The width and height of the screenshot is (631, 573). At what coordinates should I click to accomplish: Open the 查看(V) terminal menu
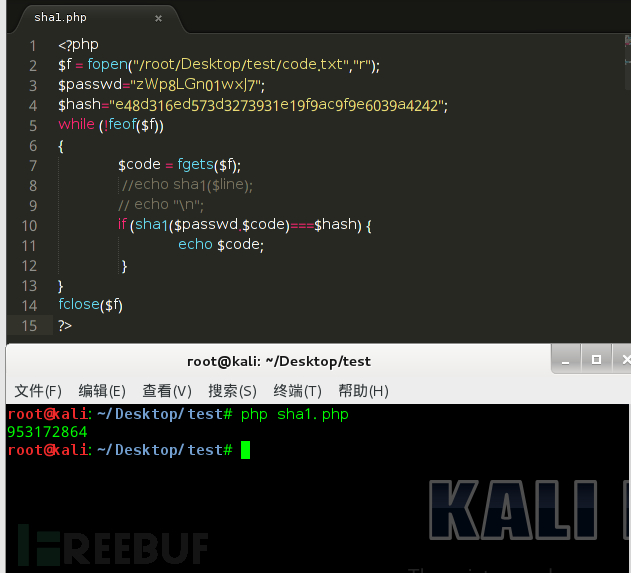click(x=167, y=391)
